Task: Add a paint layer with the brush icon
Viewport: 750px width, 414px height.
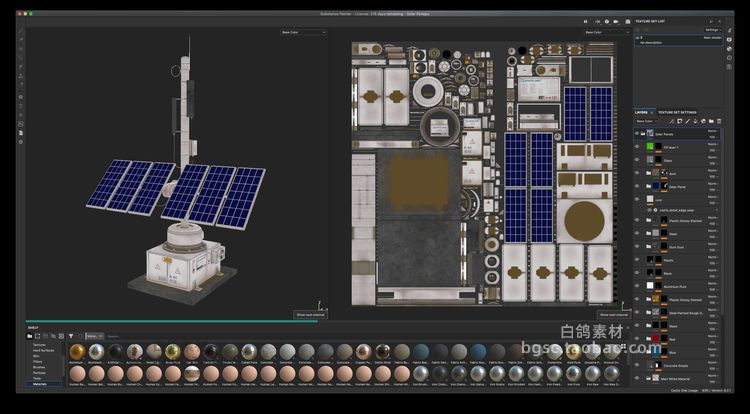Action: coord(688,121)
